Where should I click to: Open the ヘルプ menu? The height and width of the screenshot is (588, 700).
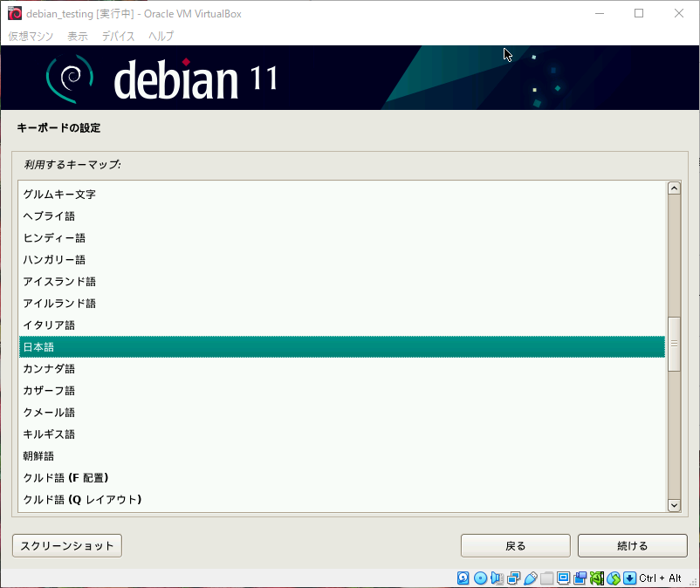161,36
